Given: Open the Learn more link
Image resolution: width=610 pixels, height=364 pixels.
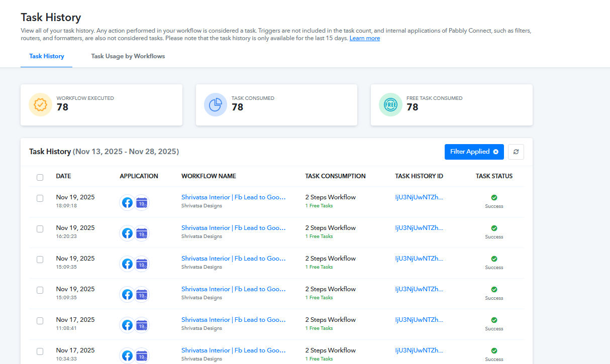Looking at the screenshot, I should click(364, 38).
